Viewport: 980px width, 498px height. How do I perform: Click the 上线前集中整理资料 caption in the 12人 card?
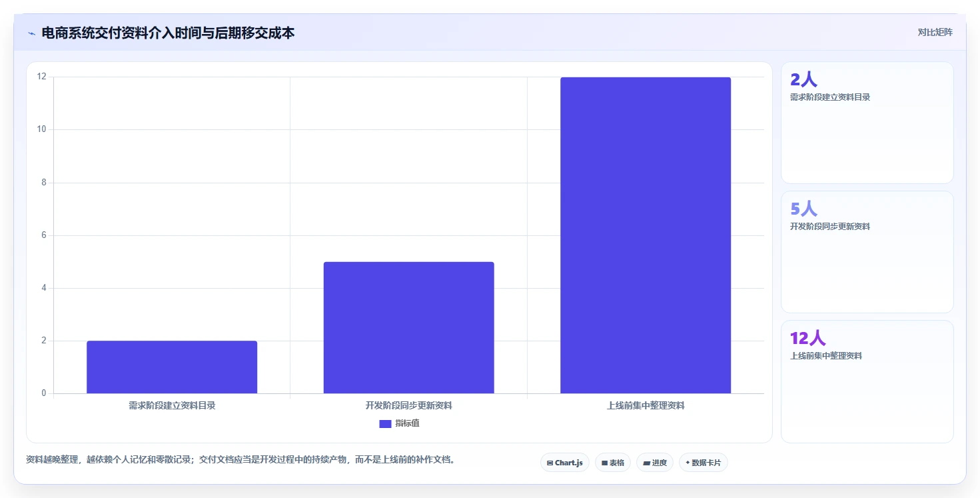point(826,356)
